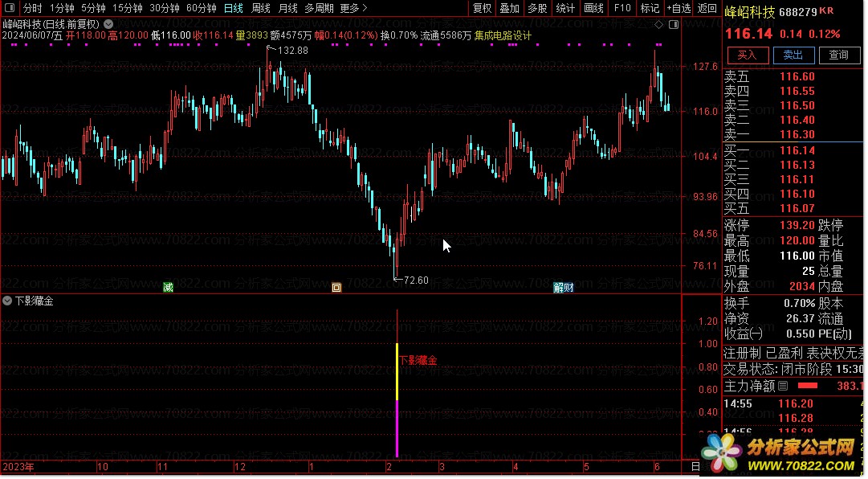Click the 净资 value 26.37

pyautogui.click(x=801, y=319)
